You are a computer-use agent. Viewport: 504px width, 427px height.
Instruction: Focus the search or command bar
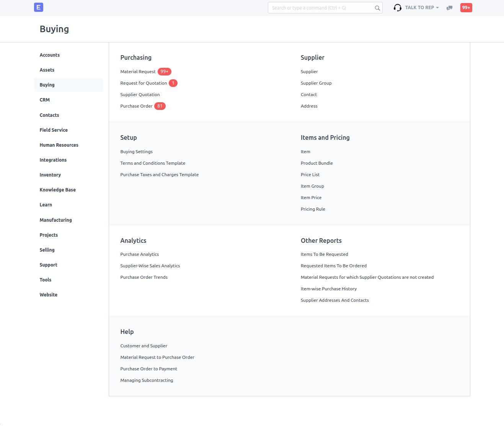(x=321, y=8)
